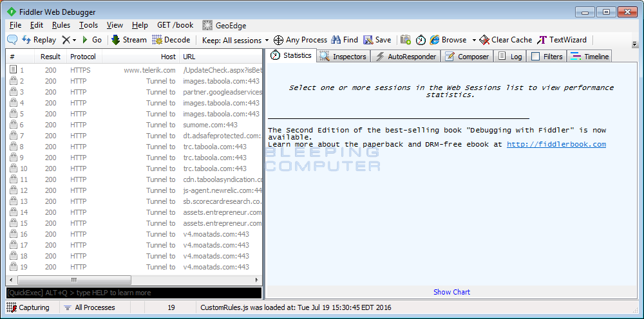Open the Tools menu
This screenshot has width=644, height=319.
[89, 25]
